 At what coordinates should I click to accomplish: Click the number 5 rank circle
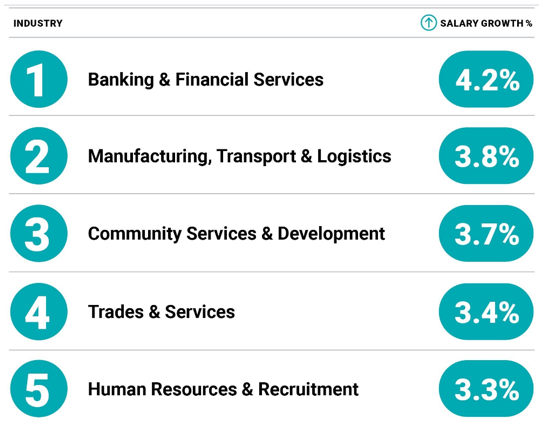pos(39,389)
